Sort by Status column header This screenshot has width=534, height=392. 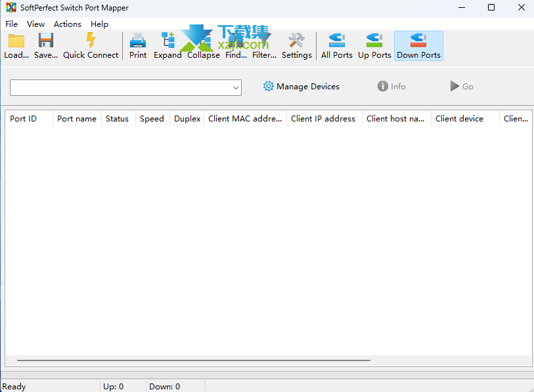point(118,119)
